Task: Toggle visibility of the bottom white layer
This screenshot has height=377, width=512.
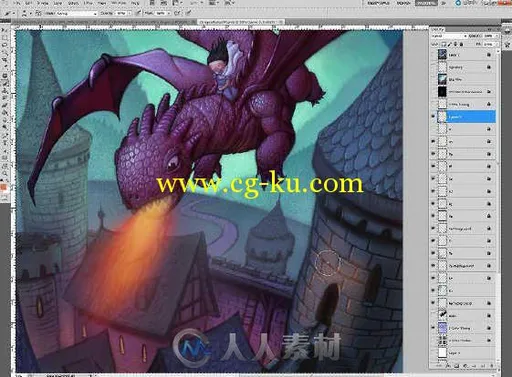Action: pos(434,353)
